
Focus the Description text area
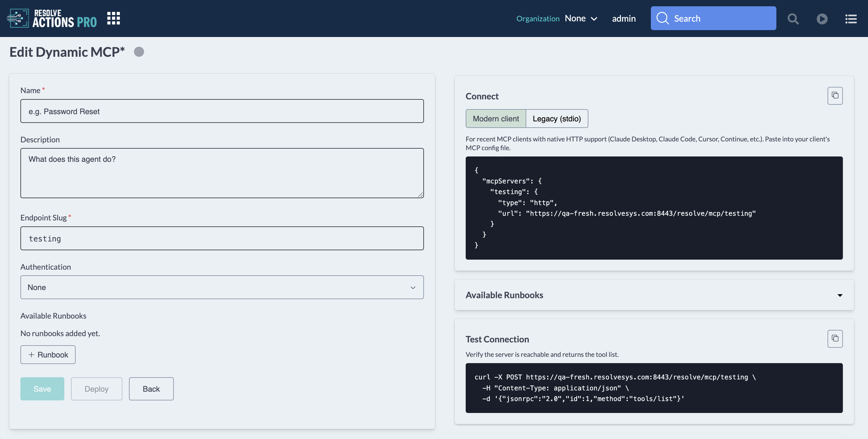(x=222, y=173)
